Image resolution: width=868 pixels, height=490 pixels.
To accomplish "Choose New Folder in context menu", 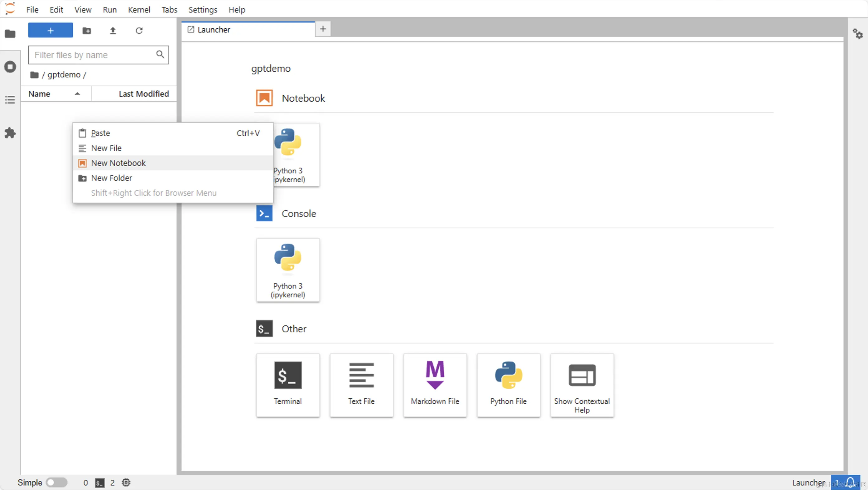I will pos(112,178).
